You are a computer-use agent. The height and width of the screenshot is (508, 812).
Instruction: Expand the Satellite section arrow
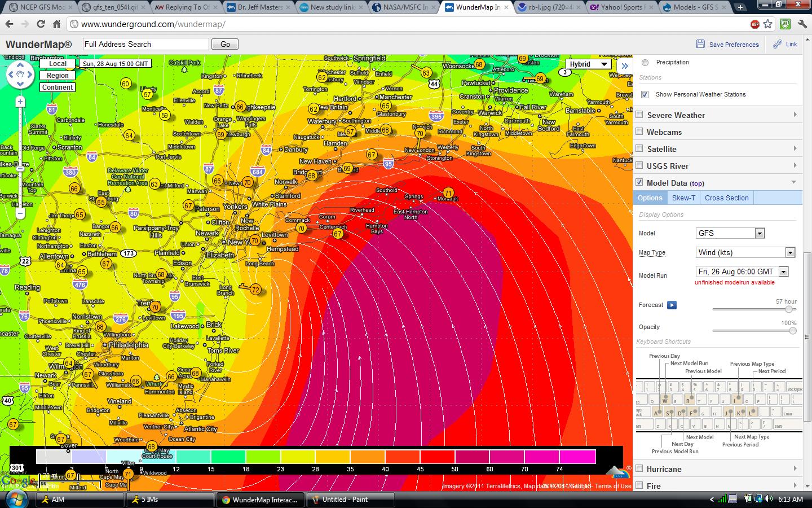pyautogui.click(x=795, y=148)
